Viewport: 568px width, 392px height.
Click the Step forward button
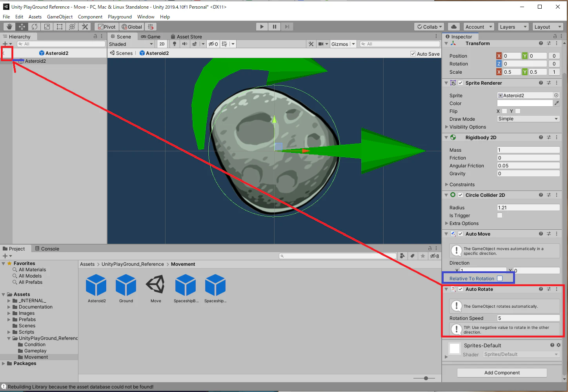(287, 27)
